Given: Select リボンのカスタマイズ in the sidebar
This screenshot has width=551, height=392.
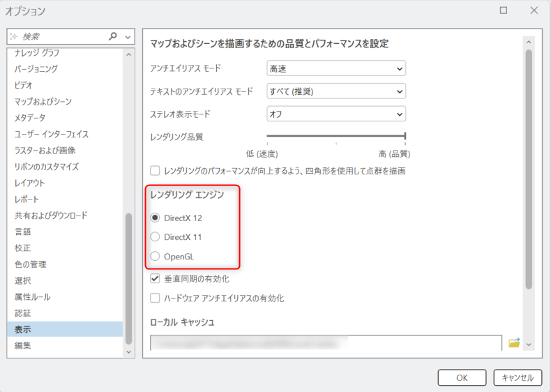Looking at the screenshot, I should 46,167.
